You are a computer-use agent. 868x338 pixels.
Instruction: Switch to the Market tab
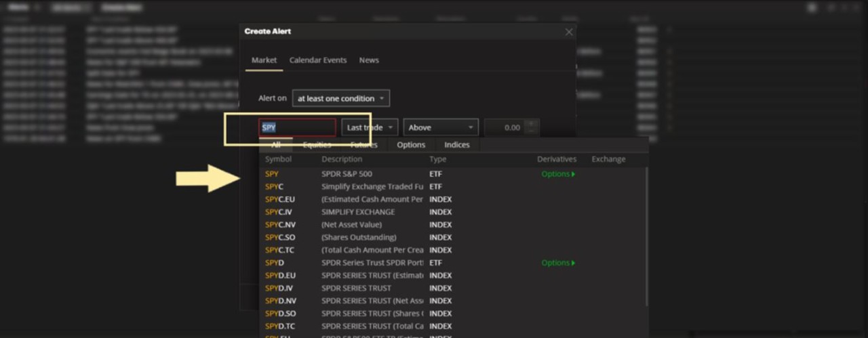[x=264, y=60]
